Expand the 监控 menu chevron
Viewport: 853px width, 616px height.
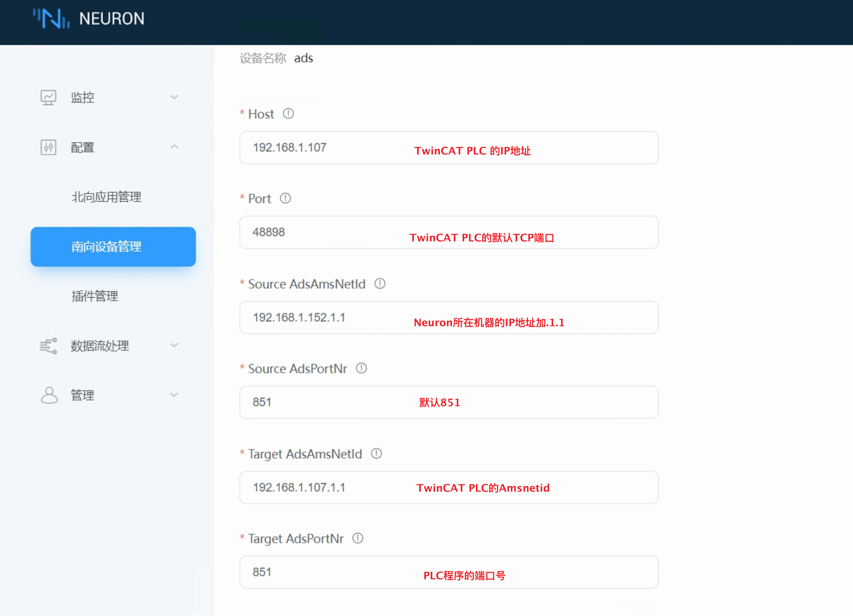click(174, 97)
